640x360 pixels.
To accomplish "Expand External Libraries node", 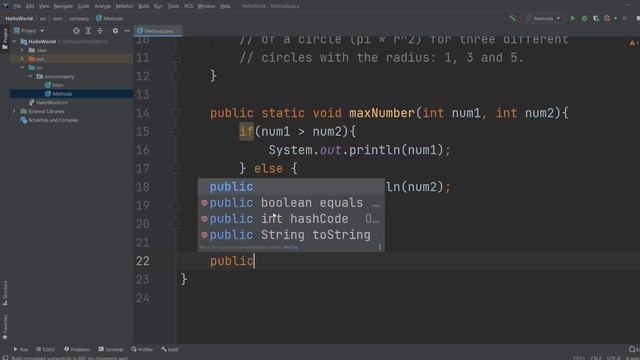I will [14, 111].
